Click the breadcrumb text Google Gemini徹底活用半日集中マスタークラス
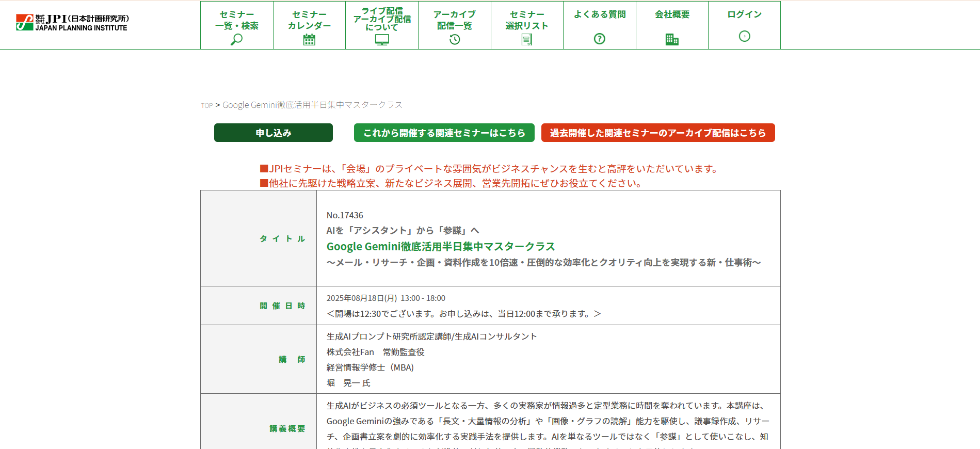The height and width of the screenshot is (449, 980). 312,105
